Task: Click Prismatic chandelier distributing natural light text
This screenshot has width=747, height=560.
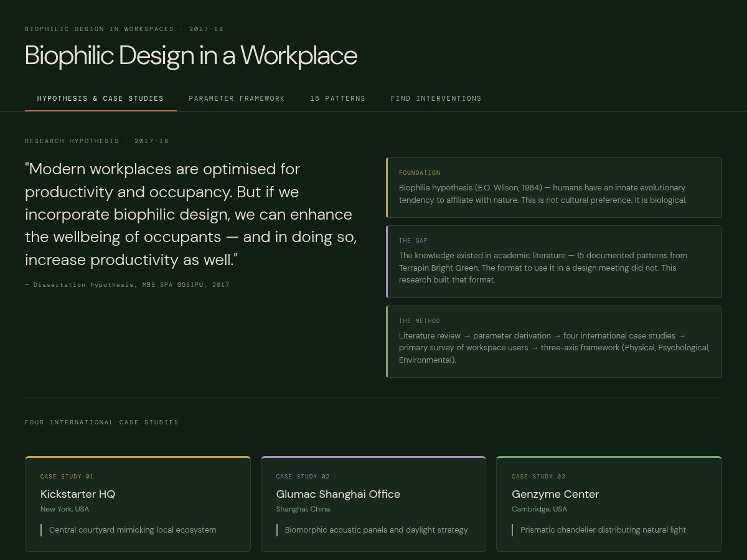Action: click(603, 530)
